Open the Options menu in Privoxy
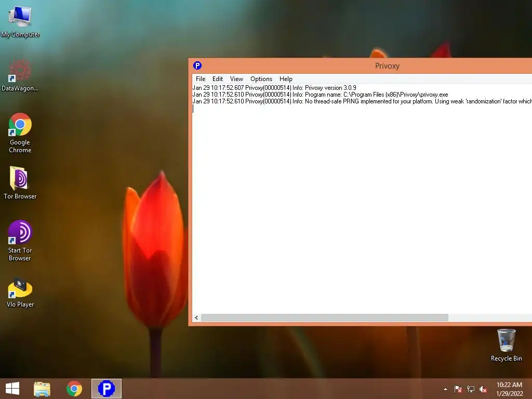This screenshot has height=399, width=532. (261, 79)
